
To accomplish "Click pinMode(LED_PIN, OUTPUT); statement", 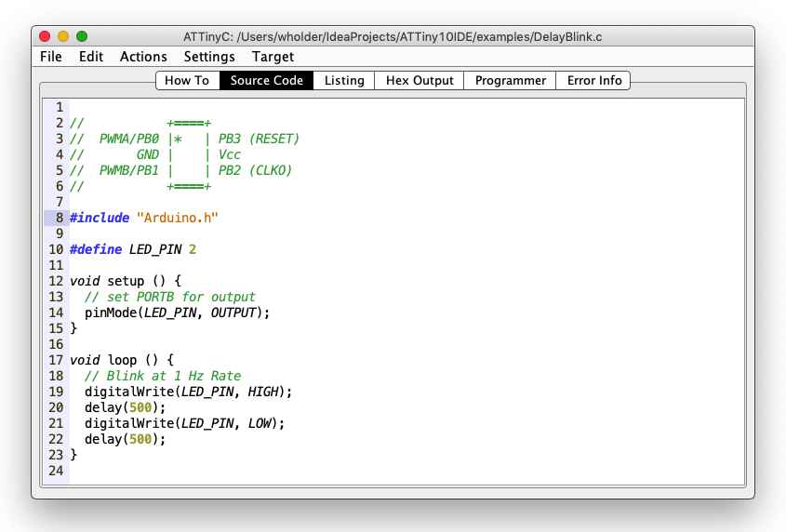I will coord(177,313).
